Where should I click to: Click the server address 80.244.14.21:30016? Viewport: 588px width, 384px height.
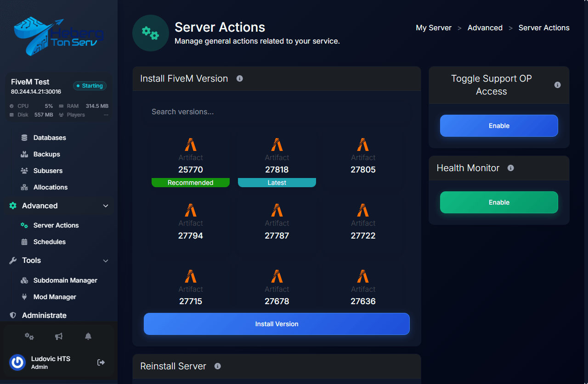point(36,92)
